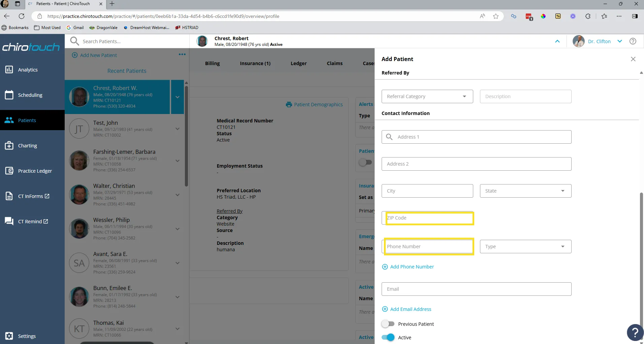Open Practice Ledger icon
644x344 pixels.
(9, 171)
